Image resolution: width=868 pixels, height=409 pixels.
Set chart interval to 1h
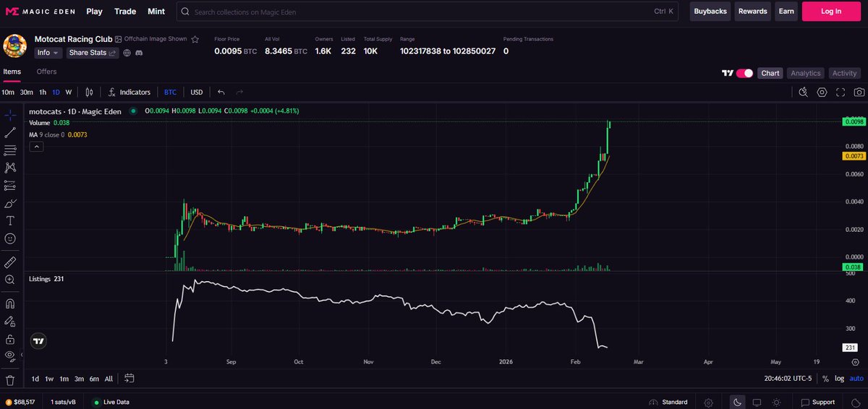pyautogui.click(x=43, y=92)
